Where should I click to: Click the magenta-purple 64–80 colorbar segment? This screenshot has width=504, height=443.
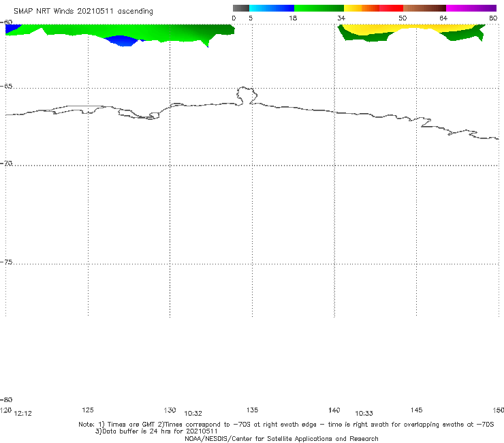click(x=471, y=8)
